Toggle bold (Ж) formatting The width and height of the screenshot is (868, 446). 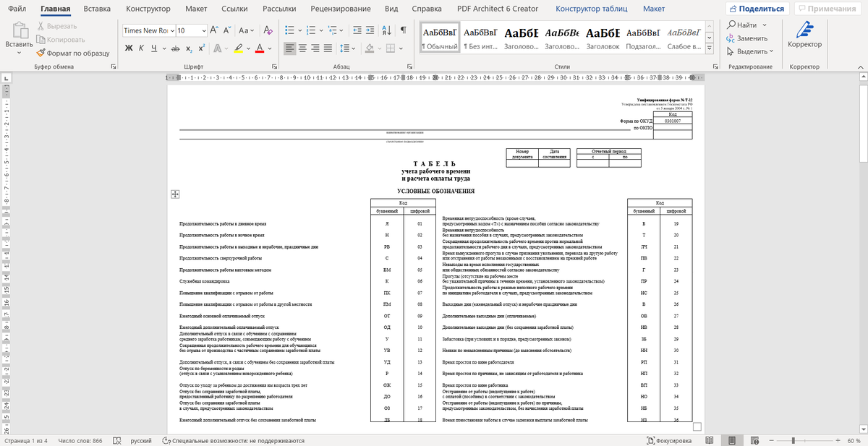coord(129,48)
